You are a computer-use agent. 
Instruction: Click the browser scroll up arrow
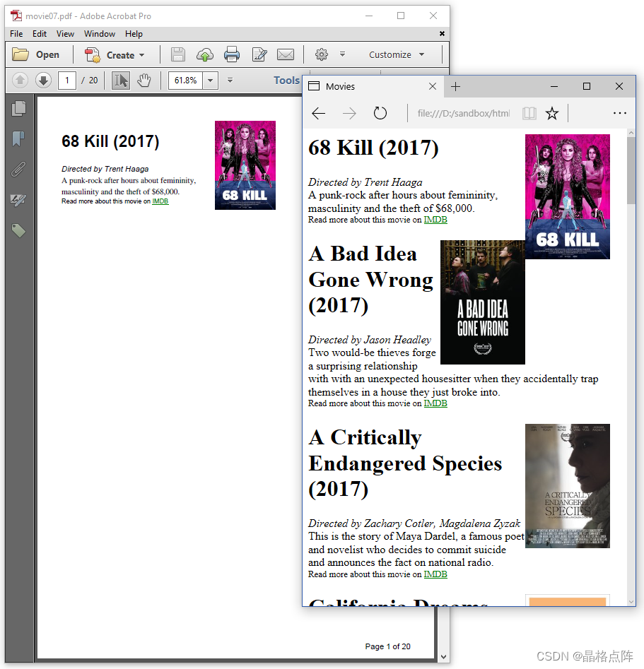pyautogui.click(x=631, y=133)
